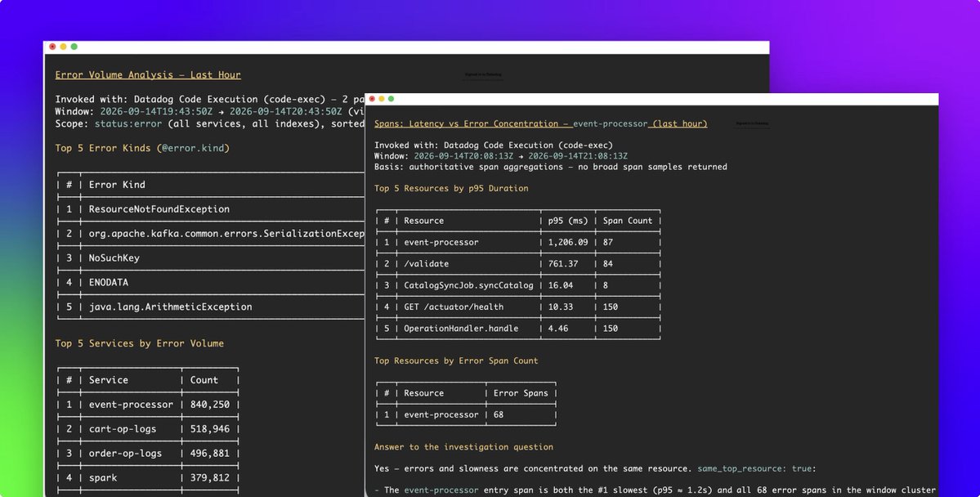Minimize the Spans latency window with yellow button
The width and height of the screenshot is (980, 497).
coord(381,99)
